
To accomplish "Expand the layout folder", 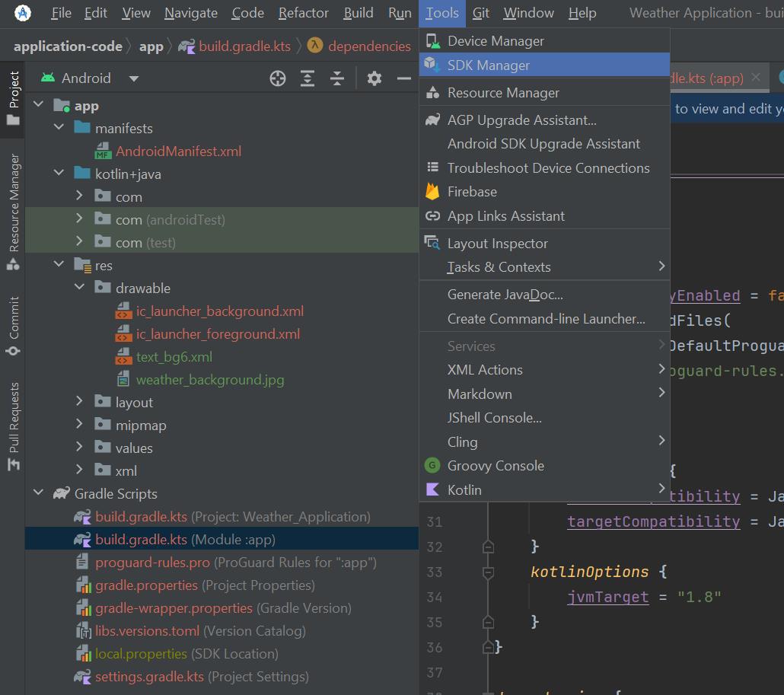I will (x=80, y=402).
